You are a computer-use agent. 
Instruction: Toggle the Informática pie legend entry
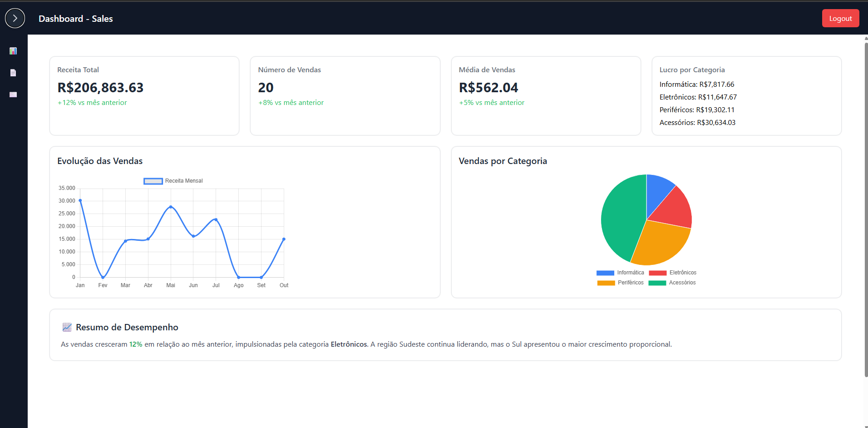tap(620, 273)
